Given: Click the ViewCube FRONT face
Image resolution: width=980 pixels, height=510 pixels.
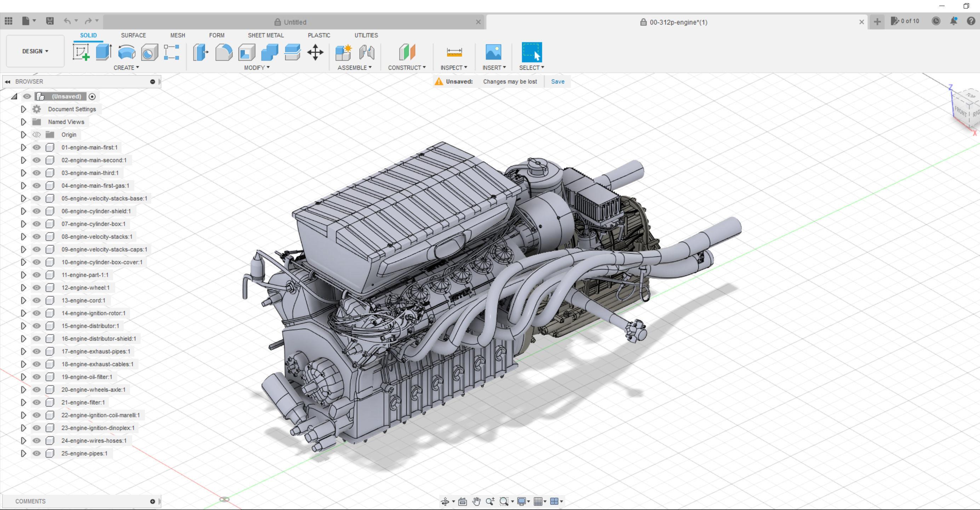Looking at the screenshot, I should 960,111.
